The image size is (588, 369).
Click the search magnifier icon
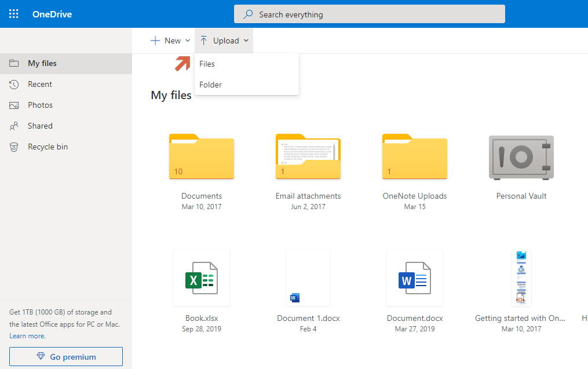(x=247, y=14)
